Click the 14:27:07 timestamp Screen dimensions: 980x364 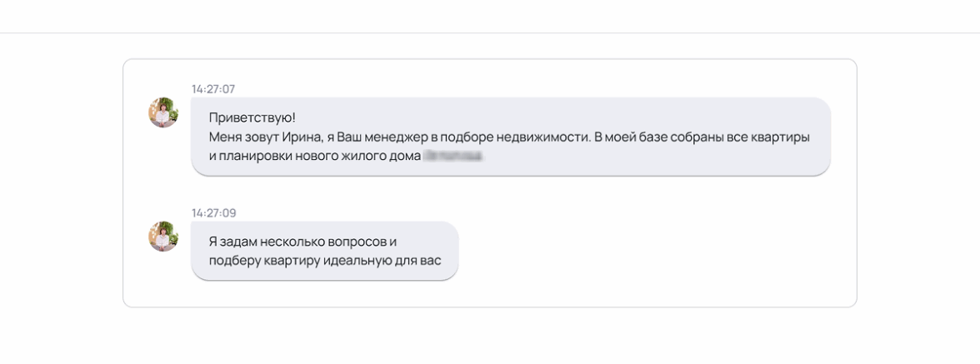point(213,89)
